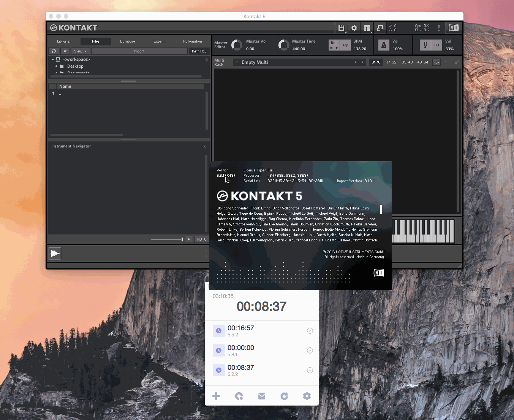Click the eject down-arrow button beside View
Viewport: 514px width, 420px height.
(65, 51)
